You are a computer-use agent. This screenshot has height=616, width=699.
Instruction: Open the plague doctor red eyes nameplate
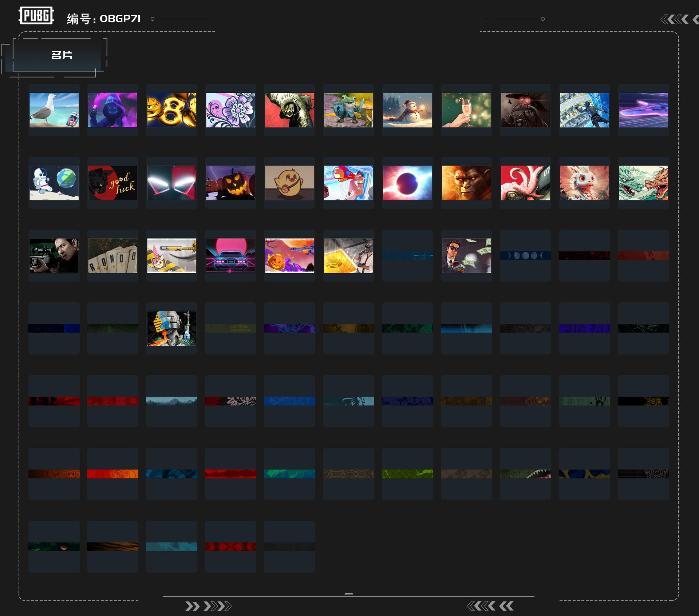(x=525, y=110)
